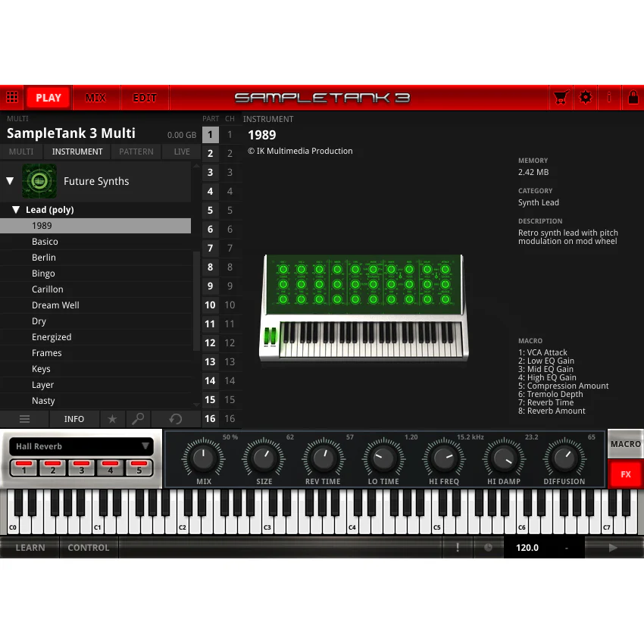Select the Basico instrument
This screenshot has width=644, height=644.
click(x=95, y=242)
